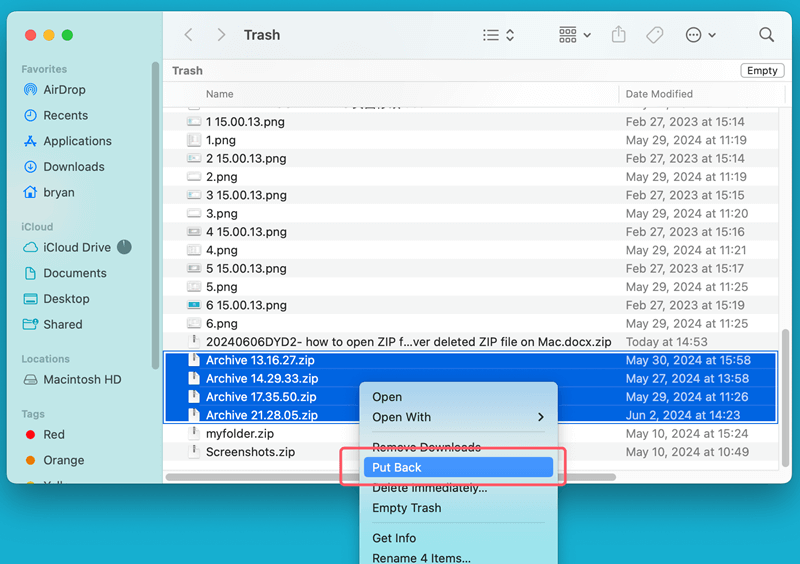The width and height of the screenshot is (800, 564).
Task: Open the ellipsis action menu
Action: [700, 35]
